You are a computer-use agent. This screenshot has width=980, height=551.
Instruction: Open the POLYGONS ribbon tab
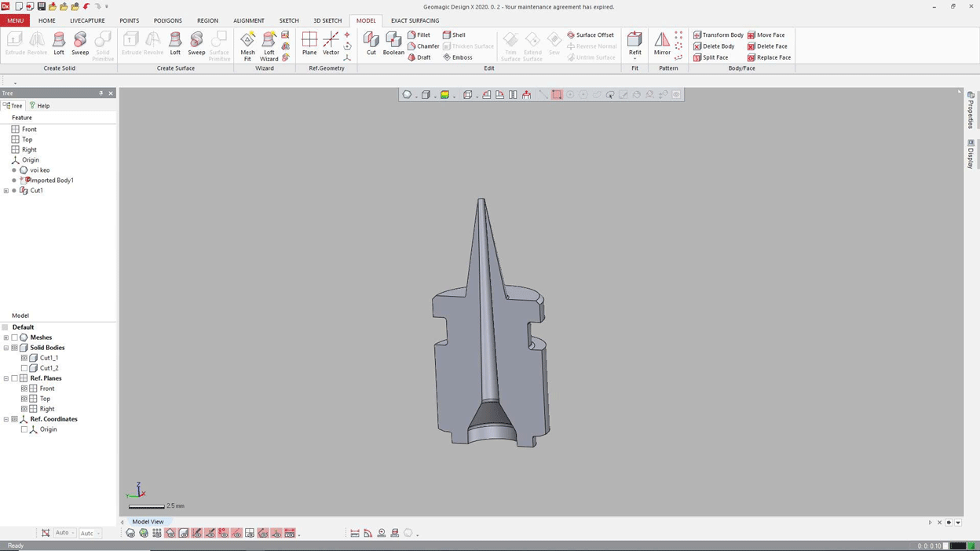[x=167, y=20]
